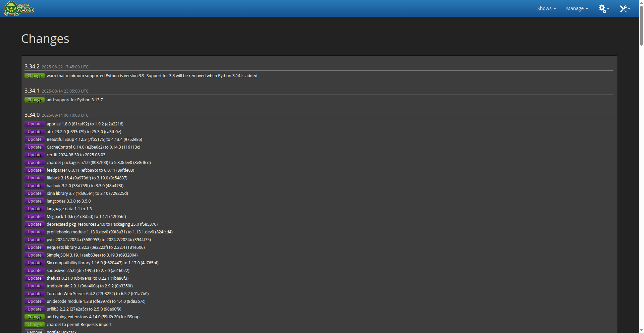Click the Change badge for minimum Python warning

(35, 76)
